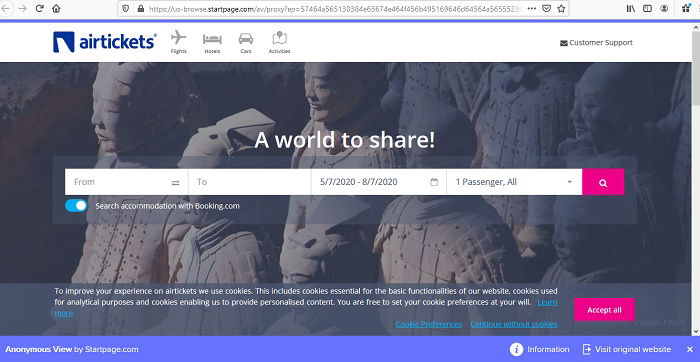Click the A world to share! headline
This screenshot has height=362, width=700.
[x=344, y=140]
